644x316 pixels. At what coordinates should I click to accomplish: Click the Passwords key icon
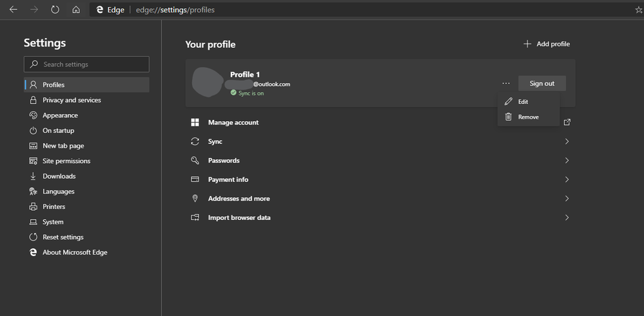point(195,161)
